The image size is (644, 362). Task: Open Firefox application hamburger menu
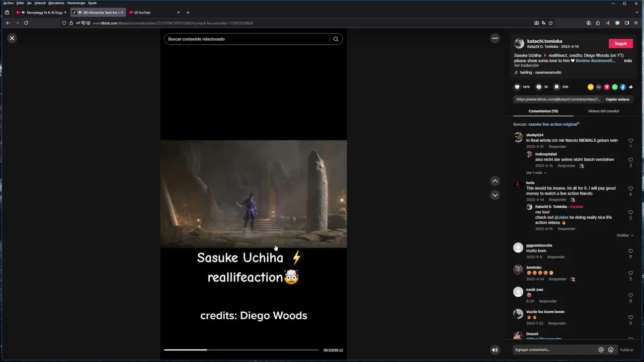click(x=636, y=23)
